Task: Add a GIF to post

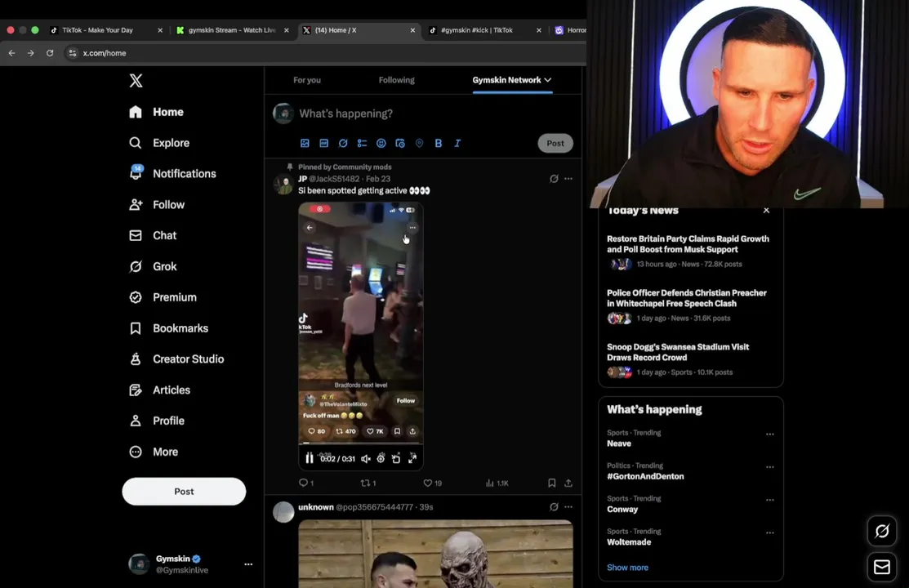Action: click(324, 143)
